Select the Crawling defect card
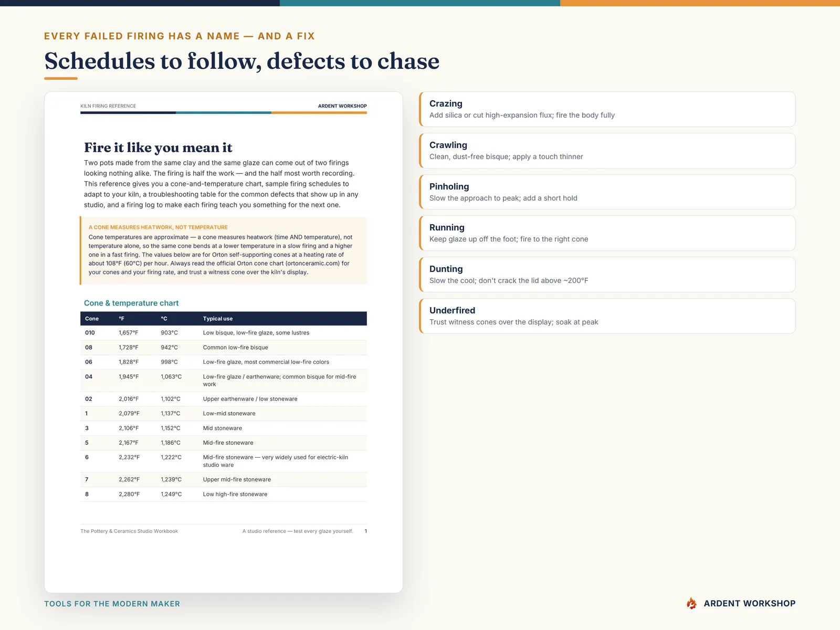Viewport: 840px width, 630px height. pos(607,151)
